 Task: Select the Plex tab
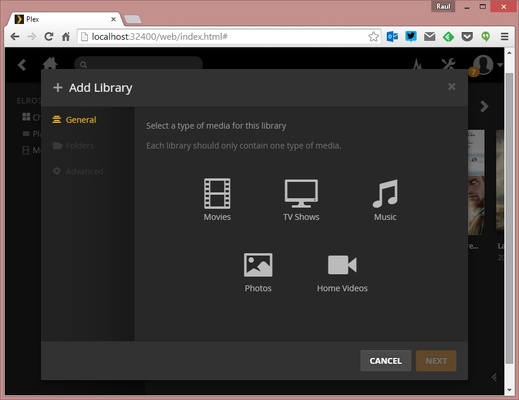65,19
